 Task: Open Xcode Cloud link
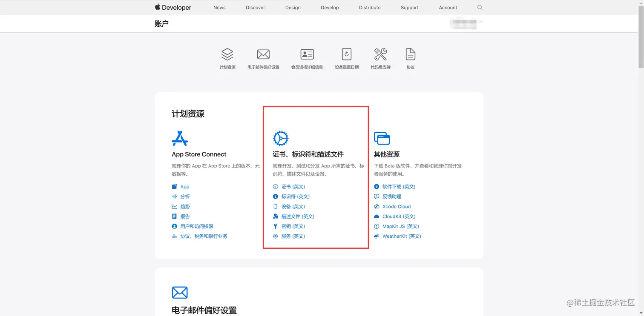[x=397, y=207]
